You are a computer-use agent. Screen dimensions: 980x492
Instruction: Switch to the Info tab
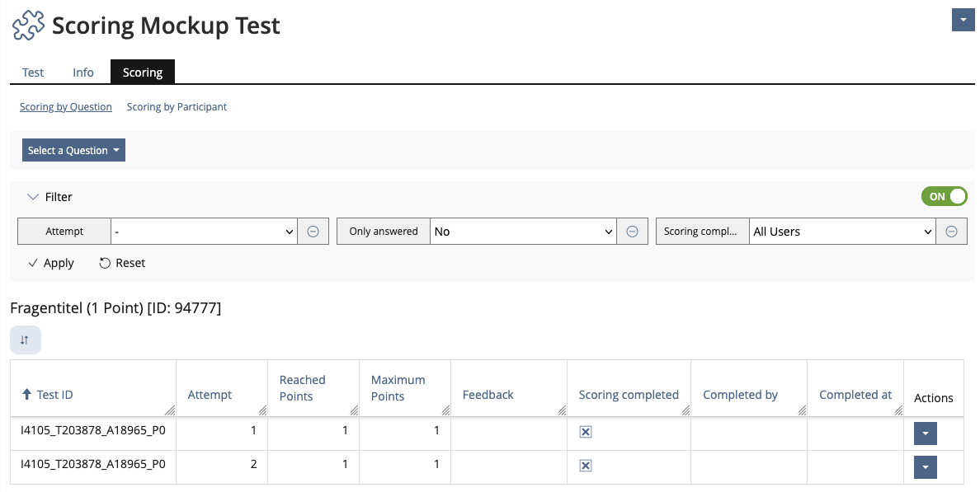pyautogui.click(x=82, y=73)
